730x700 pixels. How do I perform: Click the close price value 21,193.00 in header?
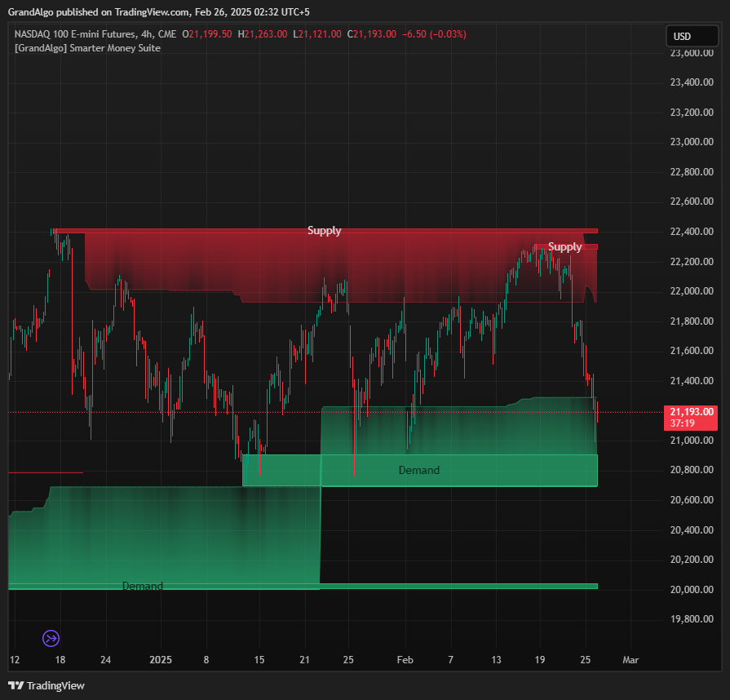pyautogui.click(x=374, y=34)
